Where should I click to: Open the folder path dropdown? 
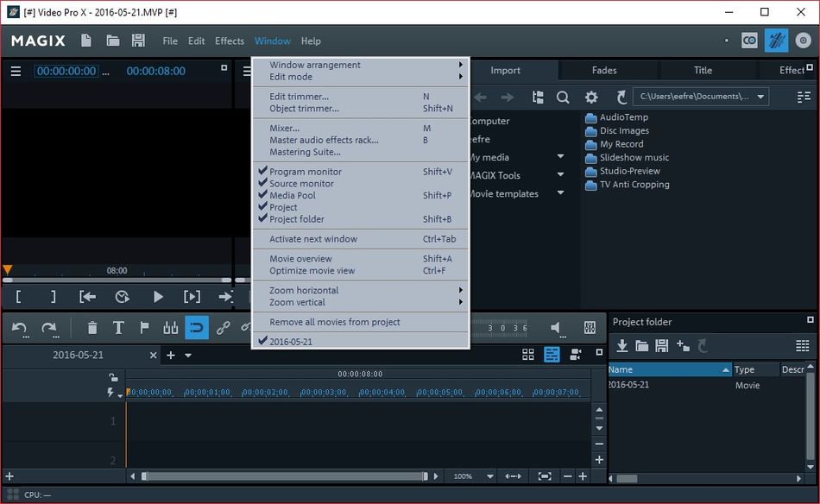point(760,97)
